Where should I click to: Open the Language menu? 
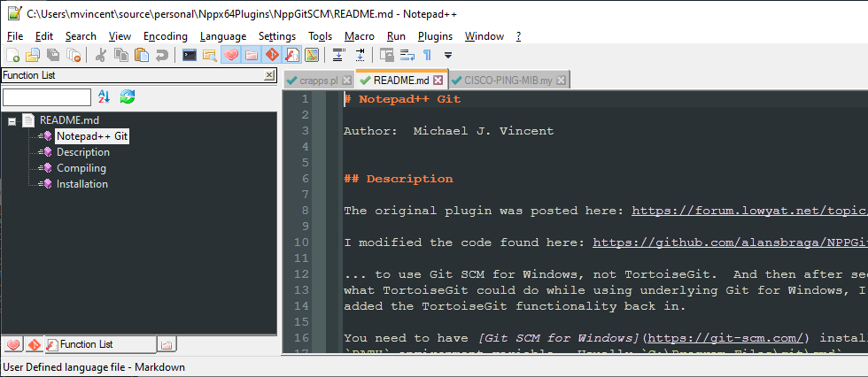coord(223,36)
